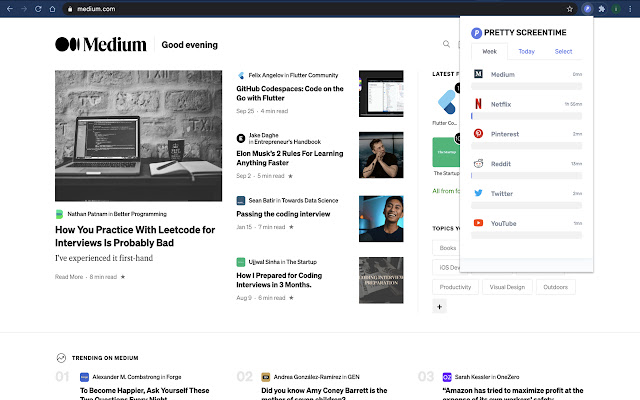Click Netflix usage progress bar
The image size is (640, 400).
tap(527, 116)
